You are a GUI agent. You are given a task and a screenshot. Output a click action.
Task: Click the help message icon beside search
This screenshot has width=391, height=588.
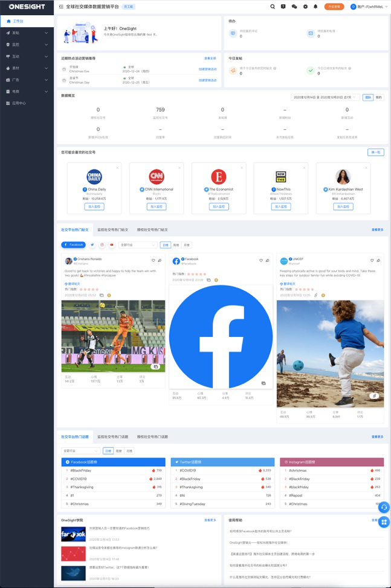(x=283, y=7)
